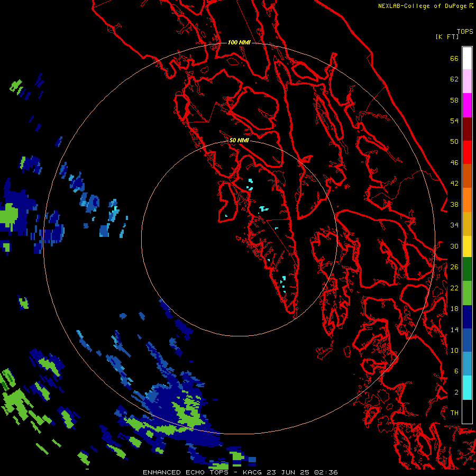Image resolution: width=476 pixels, height=476 pixels.
Task: Click the legend value 10
Action: click(x=454, y=351)
